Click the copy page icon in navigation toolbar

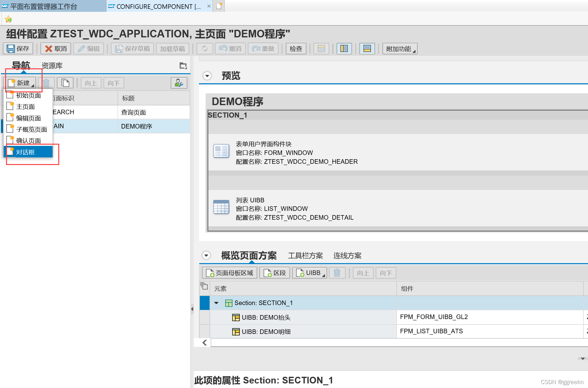click(x=65, y=83)
